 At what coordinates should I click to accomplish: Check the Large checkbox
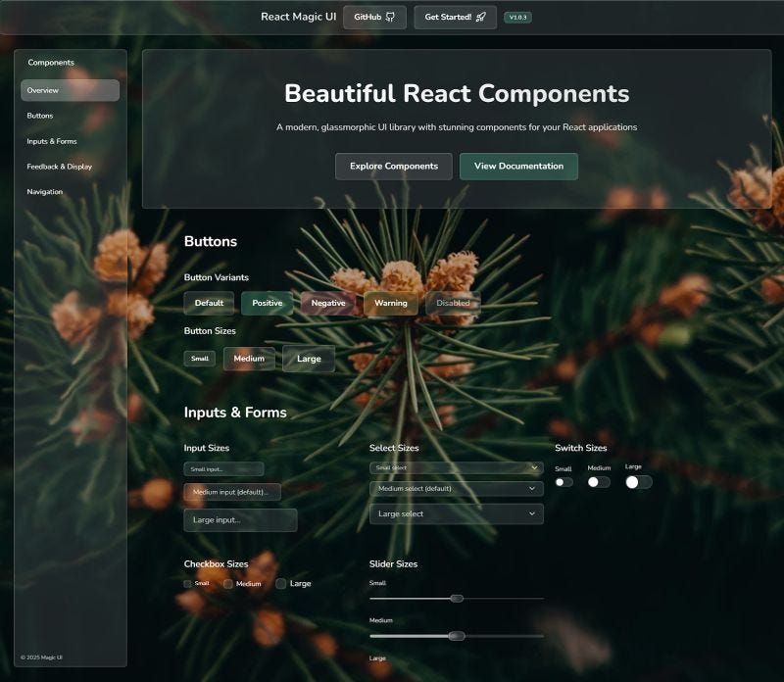pos(281,583)
